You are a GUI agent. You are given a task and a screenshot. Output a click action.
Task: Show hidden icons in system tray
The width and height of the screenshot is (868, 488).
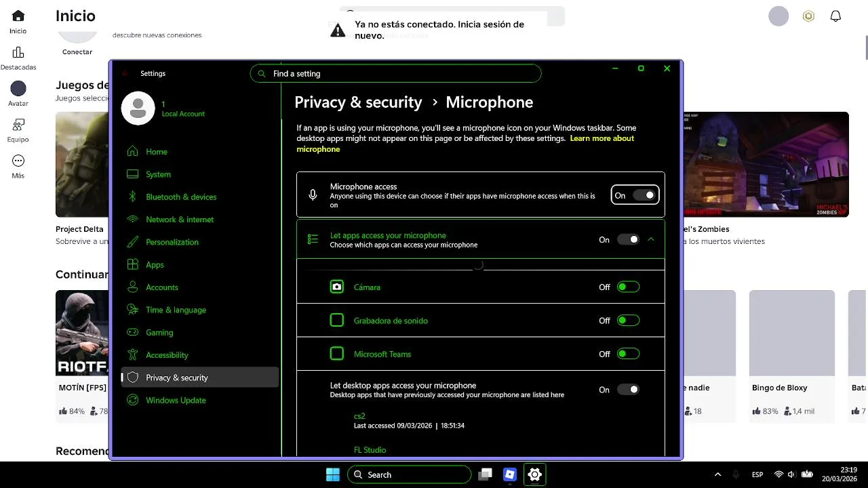(717, 474)
